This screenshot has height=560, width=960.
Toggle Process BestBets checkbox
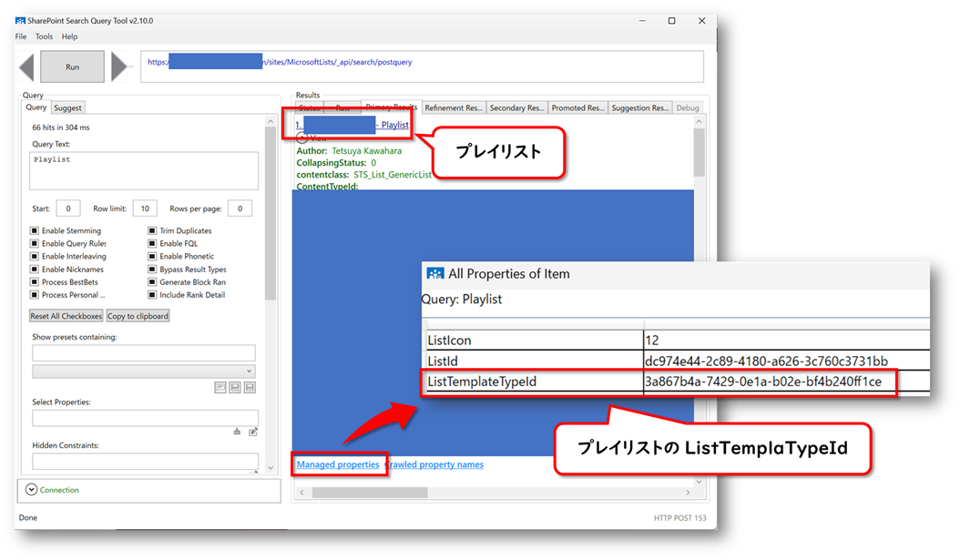tap(35, 282)
